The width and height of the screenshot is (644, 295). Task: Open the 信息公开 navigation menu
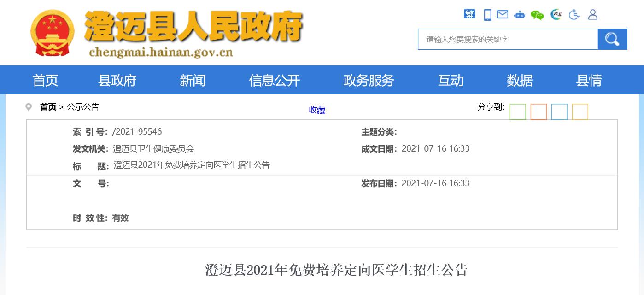(274, 80)
